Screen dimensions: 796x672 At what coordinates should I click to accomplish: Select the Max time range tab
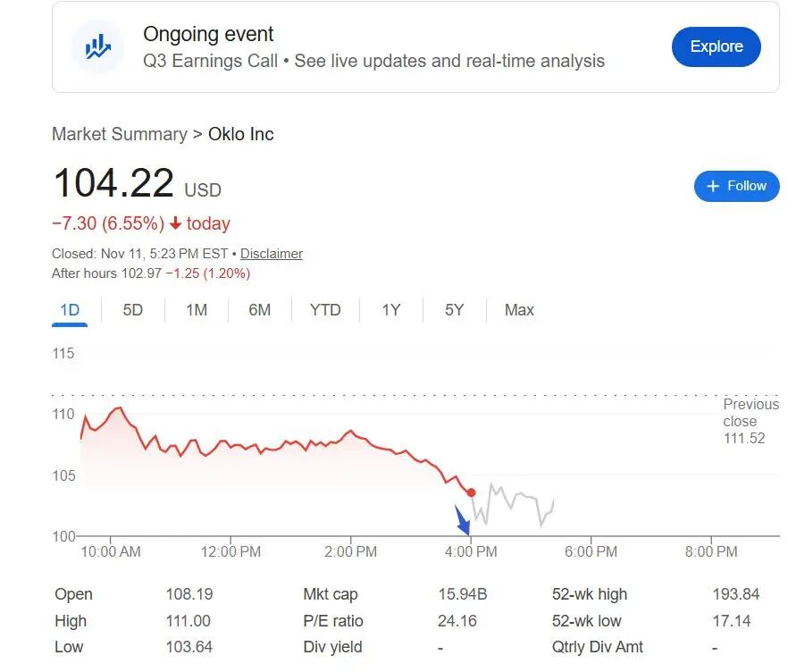tap(518, 310)
